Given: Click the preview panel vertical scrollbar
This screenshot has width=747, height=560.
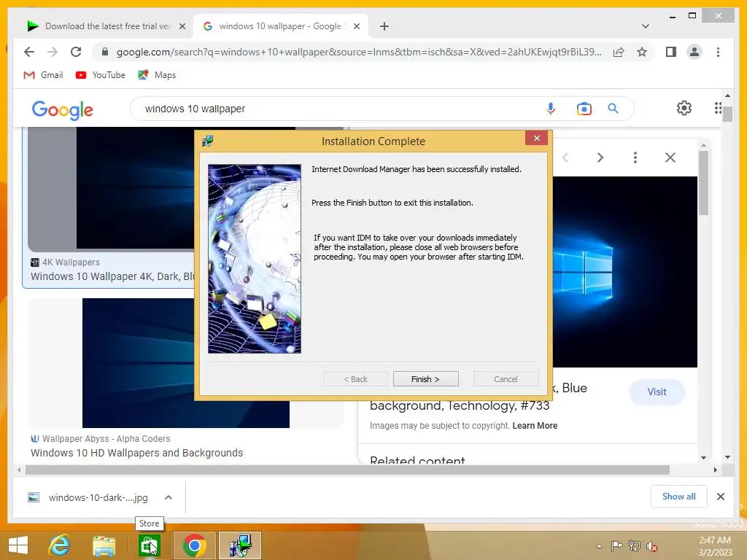Looking at the screenshot, I should (704, 183).
